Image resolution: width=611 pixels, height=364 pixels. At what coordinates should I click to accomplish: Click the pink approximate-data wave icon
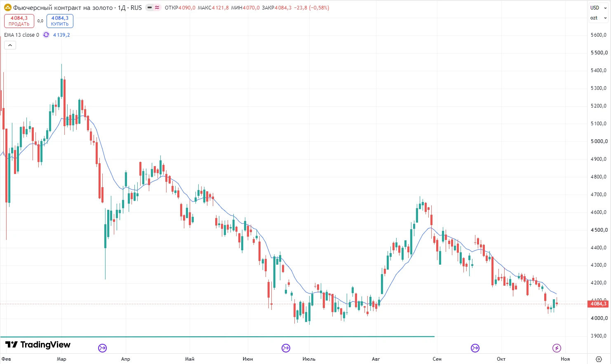tap(157, 7)
